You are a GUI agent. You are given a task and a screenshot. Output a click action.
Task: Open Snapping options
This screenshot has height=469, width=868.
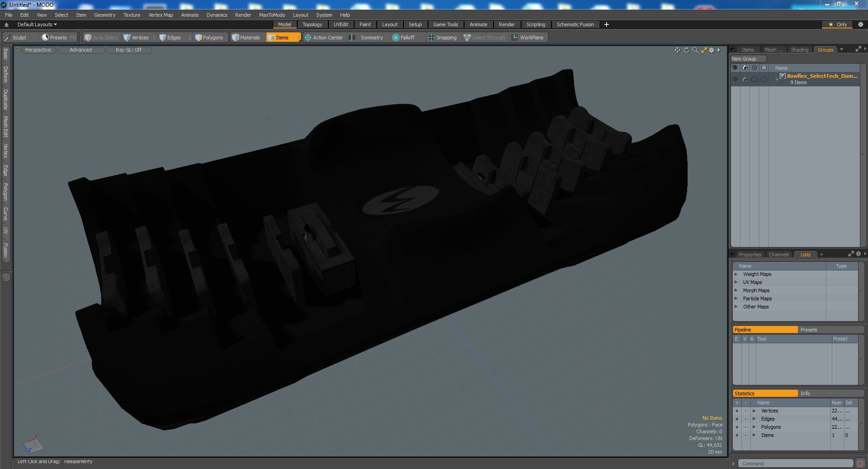pos(442,38)
